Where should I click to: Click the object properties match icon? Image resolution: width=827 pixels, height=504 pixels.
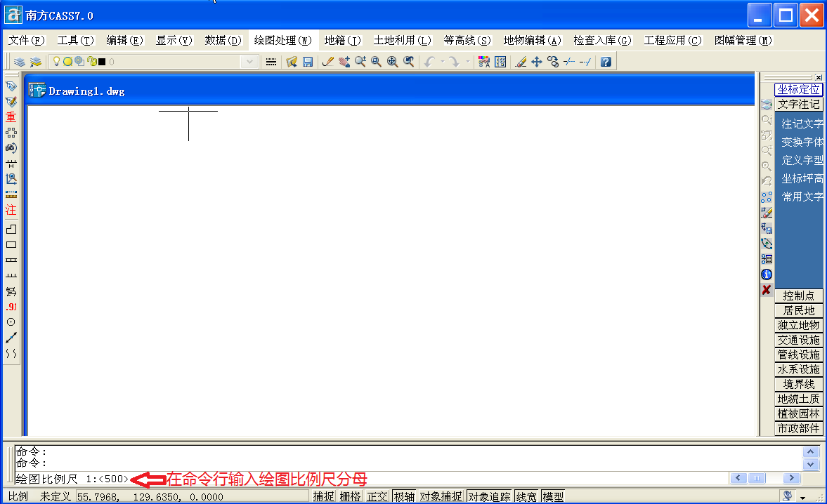click(483, 62)
